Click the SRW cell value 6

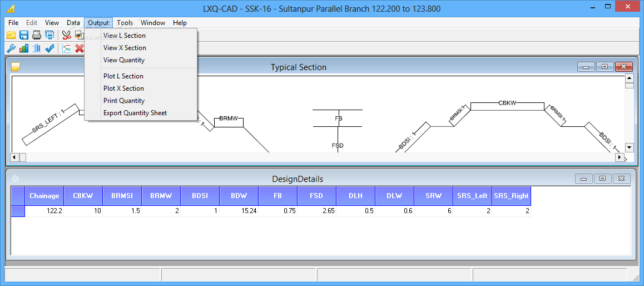(434, 211)
